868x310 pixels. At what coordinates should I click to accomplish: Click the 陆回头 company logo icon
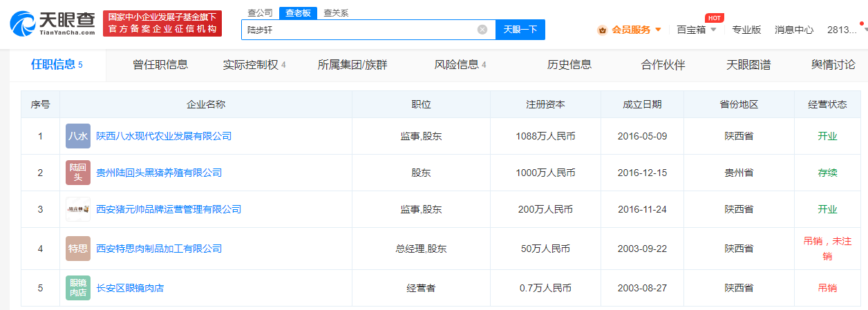pyautogui.click(x=78, y=173)
